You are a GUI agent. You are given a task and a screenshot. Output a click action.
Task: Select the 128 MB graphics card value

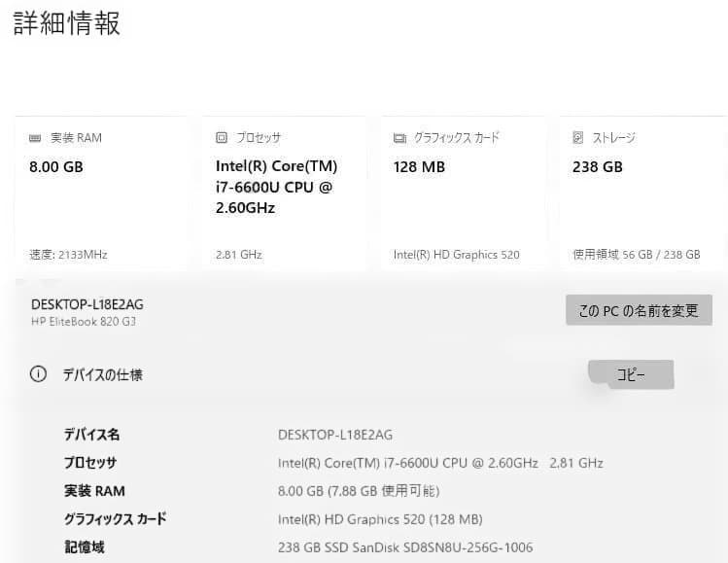(419, 167)
